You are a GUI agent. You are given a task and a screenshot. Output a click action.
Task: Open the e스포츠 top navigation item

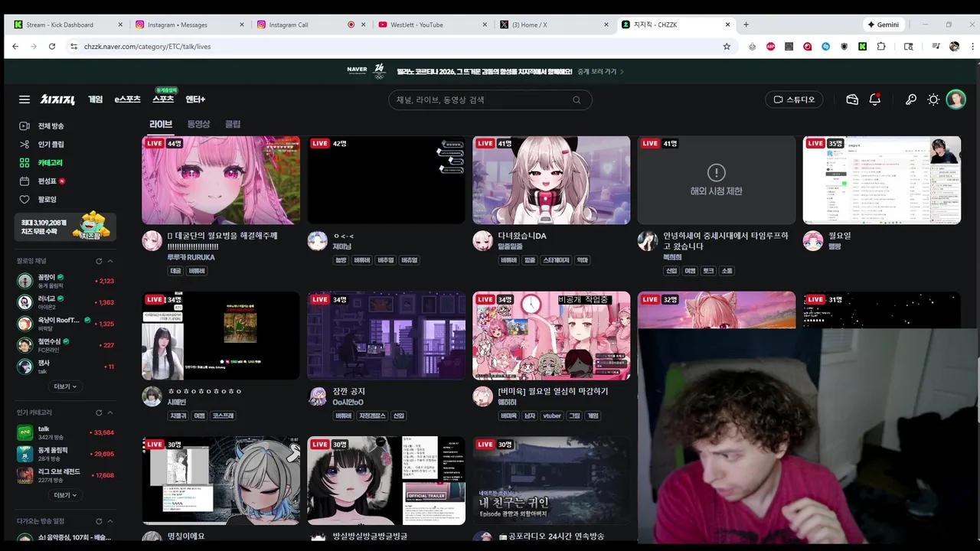(128, 99)
